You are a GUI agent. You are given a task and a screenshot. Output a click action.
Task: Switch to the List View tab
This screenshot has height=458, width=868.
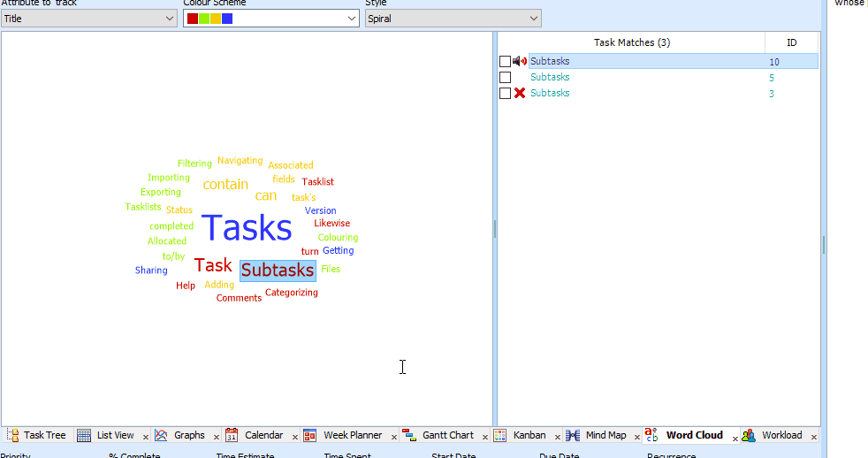[115, 435]
